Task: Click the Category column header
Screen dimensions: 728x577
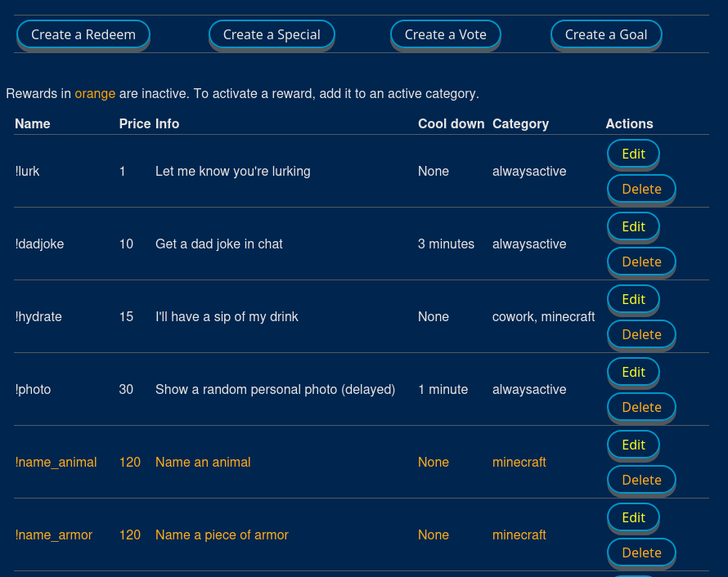Action: (x=520, y=123)
